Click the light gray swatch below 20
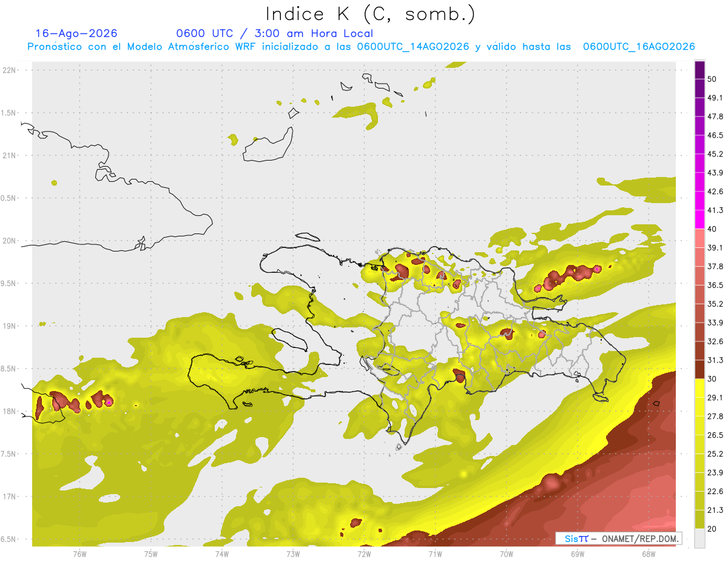The image size is (728, 562). (699, 538)
